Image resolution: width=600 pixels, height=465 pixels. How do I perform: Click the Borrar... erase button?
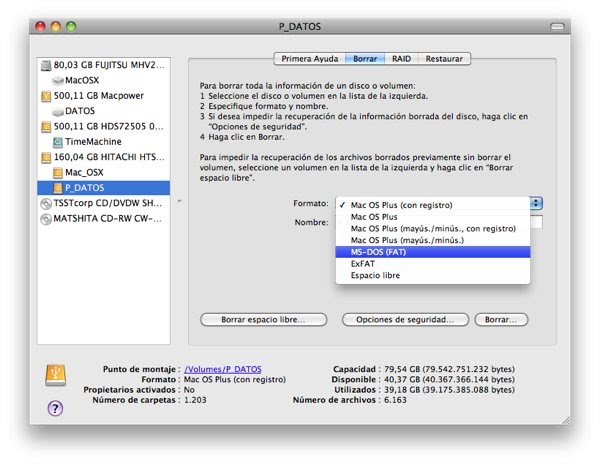click(x=501, y=320)
